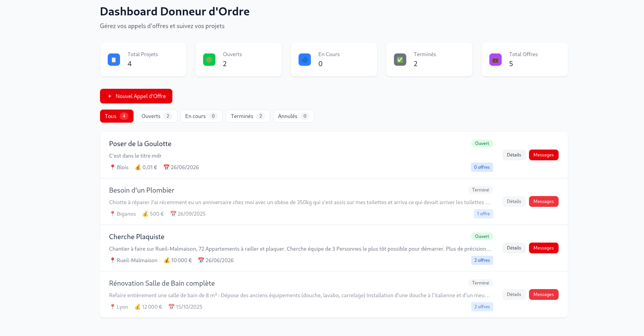The image size is (644, 336).
Task: Open Messages for Rénovation Salle de Bain
Action: tap(543, 294)
